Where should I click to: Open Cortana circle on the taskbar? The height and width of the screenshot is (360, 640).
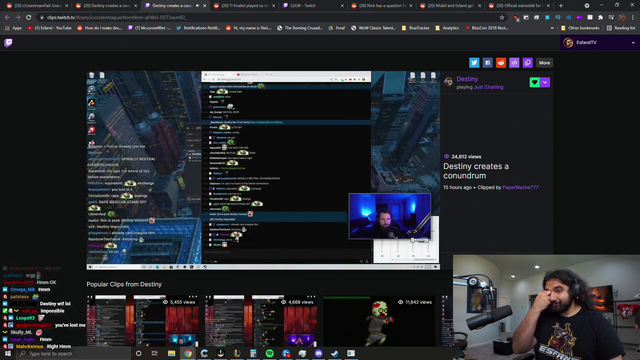click(138, 353)
